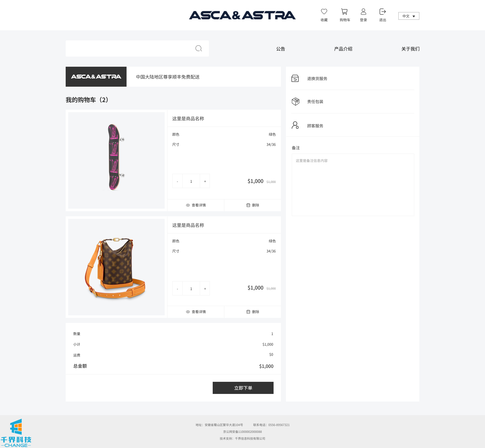Screen dimensions: 485x448
Task: View details of the skateboard item
Action: (x=196, y=205)
